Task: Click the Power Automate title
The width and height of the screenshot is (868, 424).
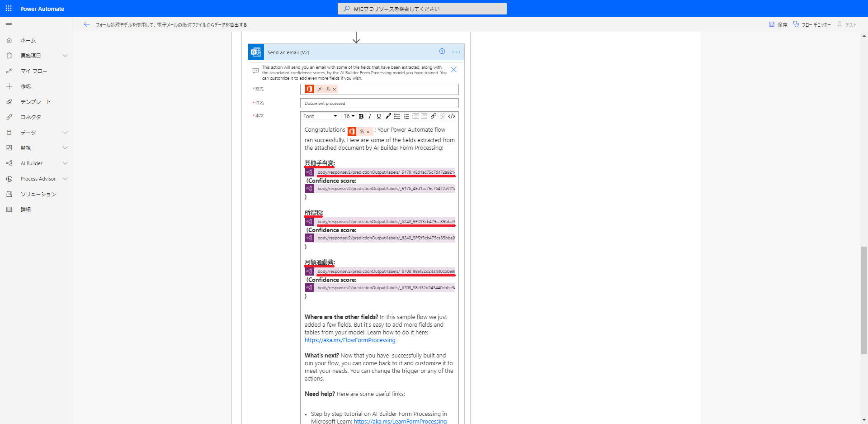Action: pyautogui.click(x=42, y=9)
